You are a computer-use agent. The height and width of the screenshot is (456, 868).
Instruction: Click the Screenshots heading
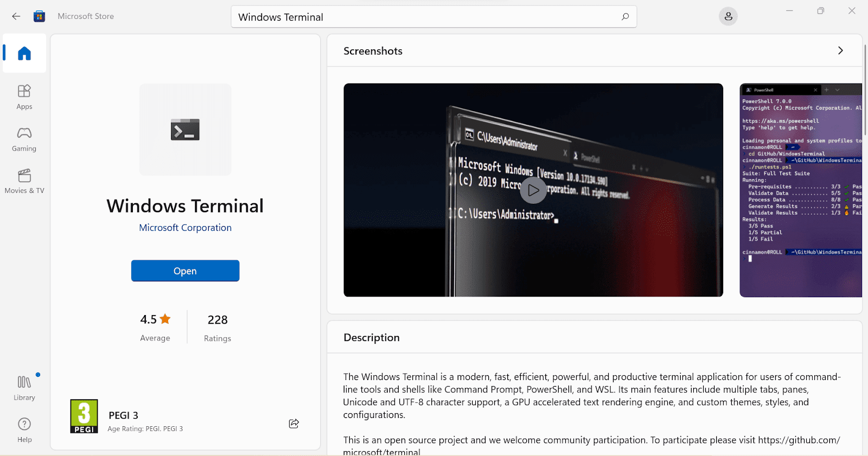coord(373,51)
